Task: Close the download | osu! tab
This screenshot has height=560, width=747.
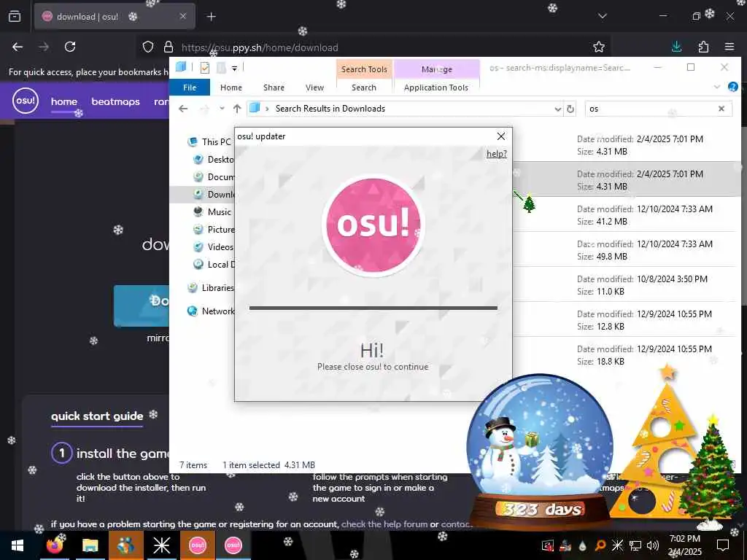Action: click(x=183, y=16)
